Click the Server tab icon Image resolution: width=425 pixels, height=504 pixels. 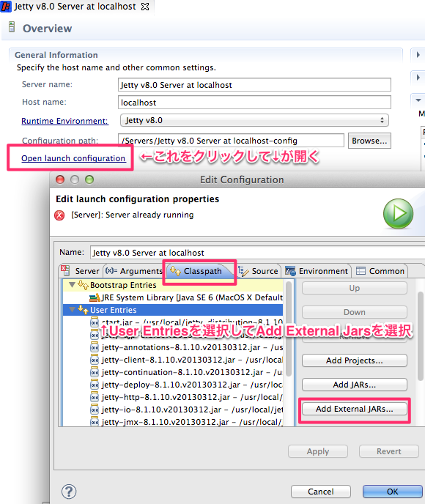coord(66,270)
